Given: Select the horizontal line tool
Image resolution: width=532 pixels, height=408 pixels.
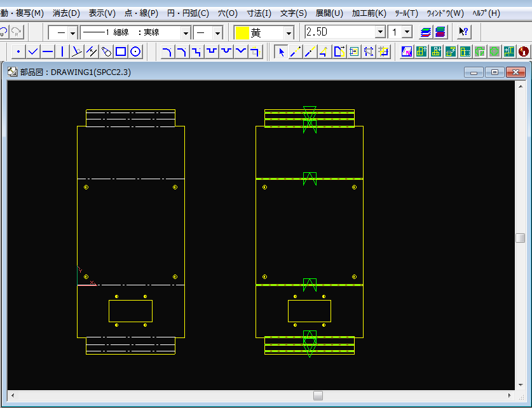Looking at the screenshot, I should coord(48,52).
